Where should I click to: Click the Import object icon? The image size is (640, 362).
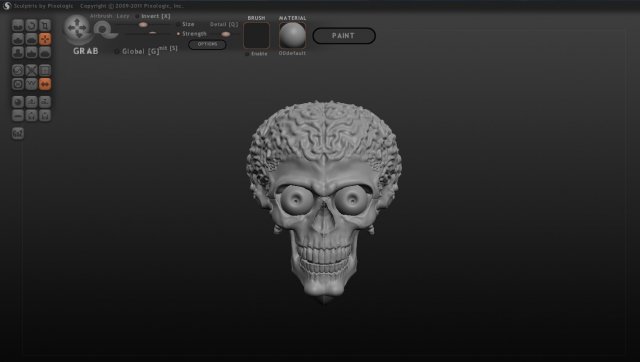click(31, 102)
